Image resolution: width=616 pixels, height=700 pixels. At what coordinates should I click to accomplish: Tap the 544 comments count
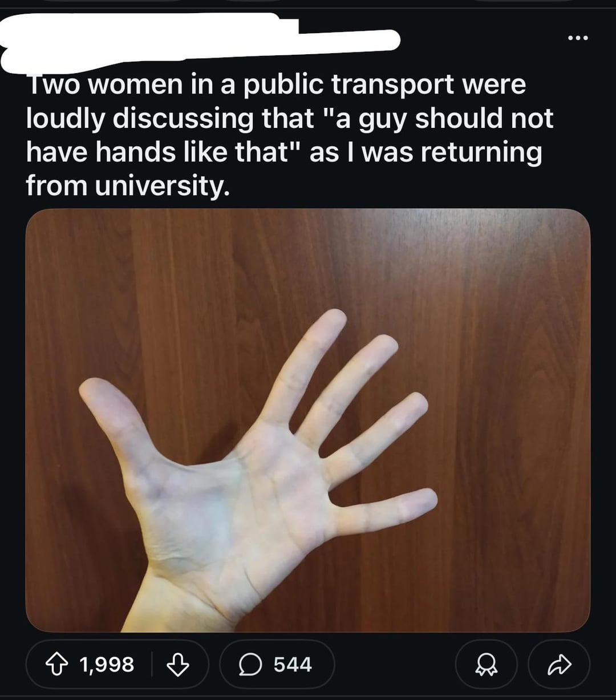pyautogui.click(x=293, y=664)
